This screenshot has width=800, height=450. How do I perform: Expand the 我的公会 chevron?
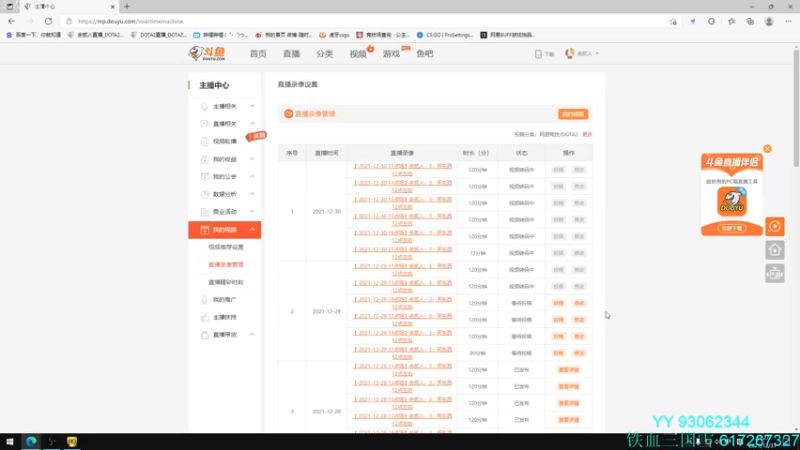coord(252,177)
